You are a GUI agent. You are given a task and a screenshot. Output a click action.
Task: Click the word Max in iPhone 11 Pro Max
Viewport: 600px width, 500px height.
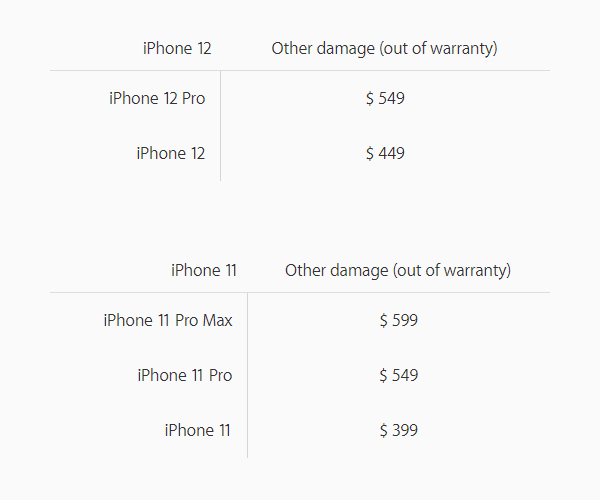(217, 320)
